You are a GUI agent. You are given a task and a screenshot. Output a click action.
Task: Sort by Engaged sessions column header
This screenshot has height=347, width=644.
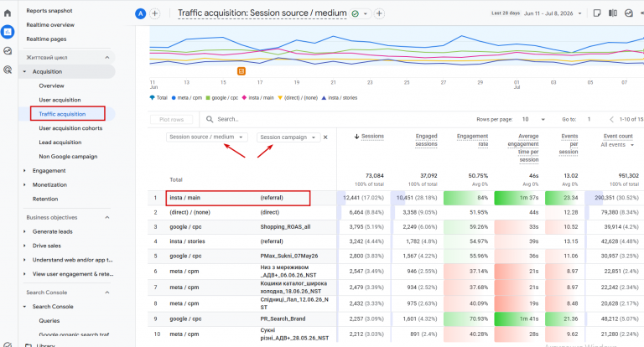(426, 140)
